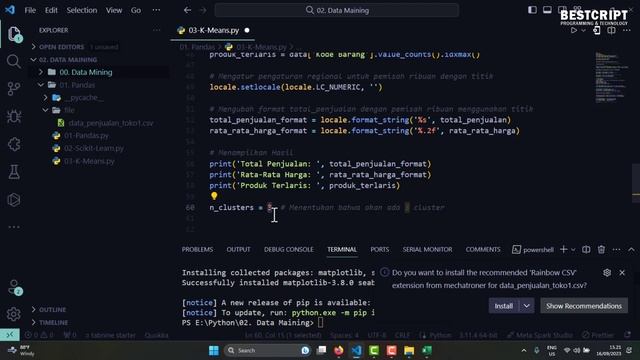The height and width of the screenshot is (360, 640).
Task: Open the Edit menu
Action: [51, 10]
